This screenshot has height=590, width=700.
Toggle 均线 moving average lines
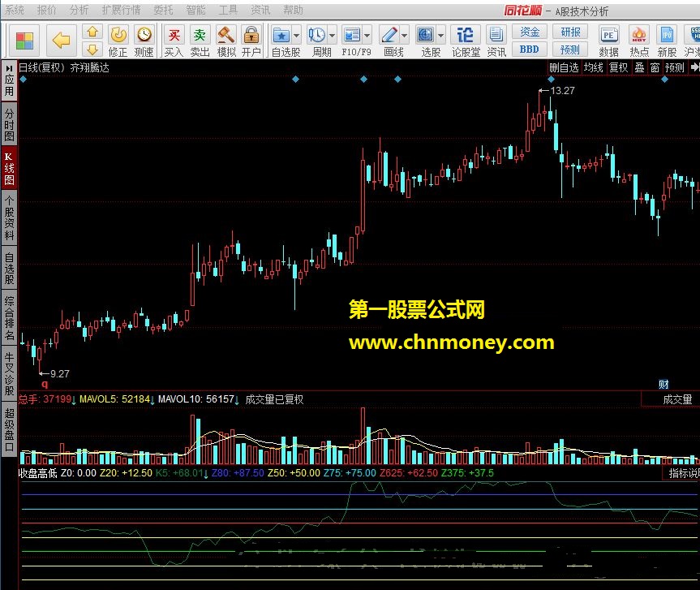(593, 67)
